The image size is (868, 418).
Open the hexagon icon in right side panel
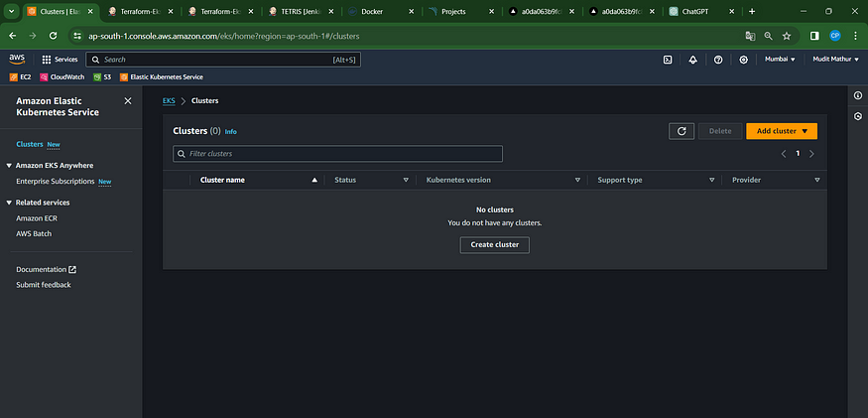coord(857,116)
